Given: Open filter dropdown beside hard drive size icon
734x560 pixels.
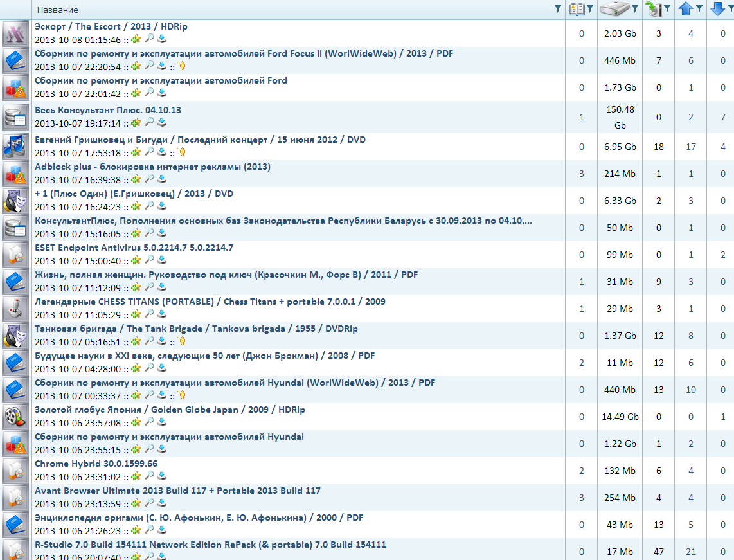Looking at the screenshot, I should tap(635, 9).
